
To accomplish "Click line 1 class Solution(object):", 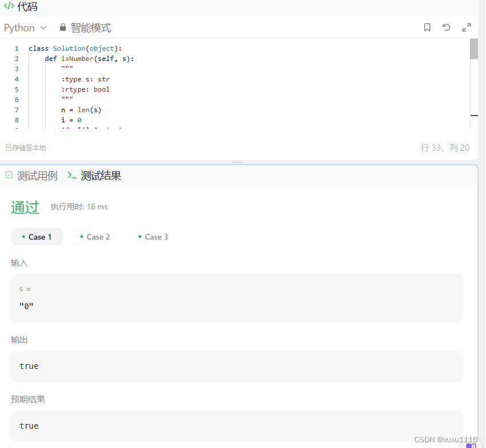I will click(x=75, y=48).
